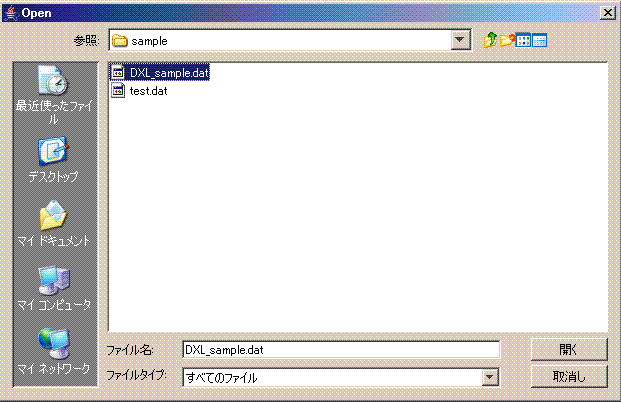621x402 pixels.
Task: Open マイ コンピュータ shortcut
Action: pyautogui.click(x=54, y=288)
